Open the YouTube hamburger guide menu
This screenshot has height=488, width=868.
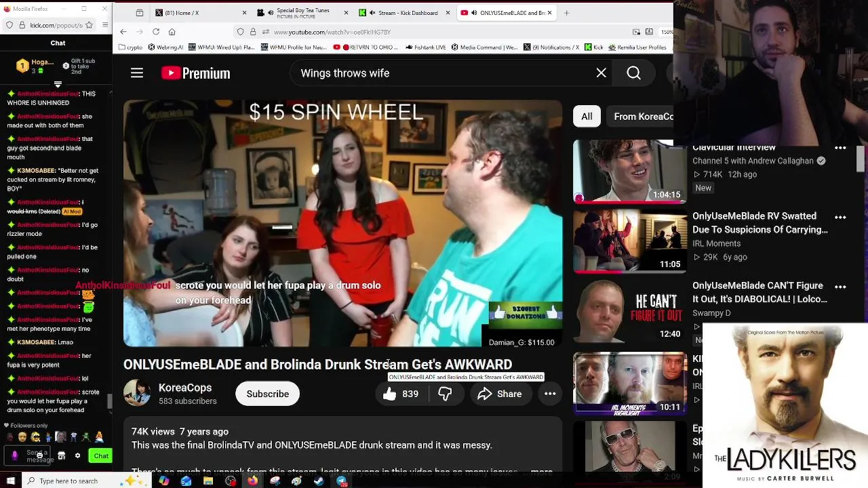[x=137, y=73]
